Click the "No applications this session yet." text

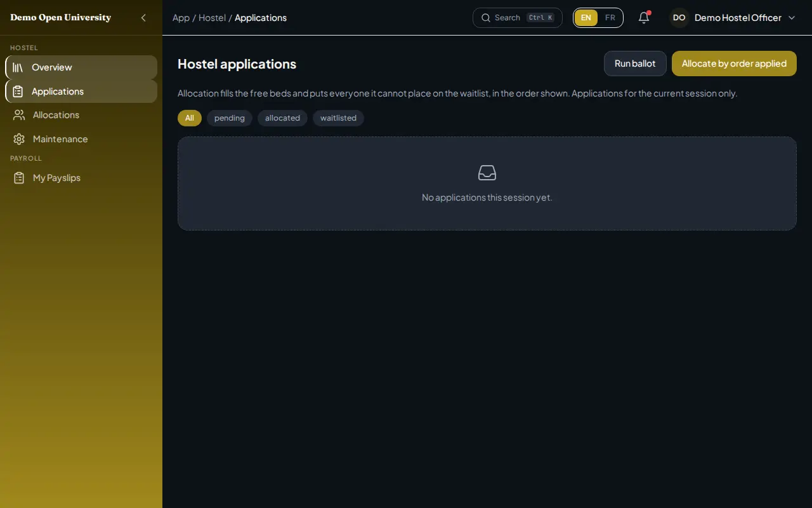click(x=487, y=197)
